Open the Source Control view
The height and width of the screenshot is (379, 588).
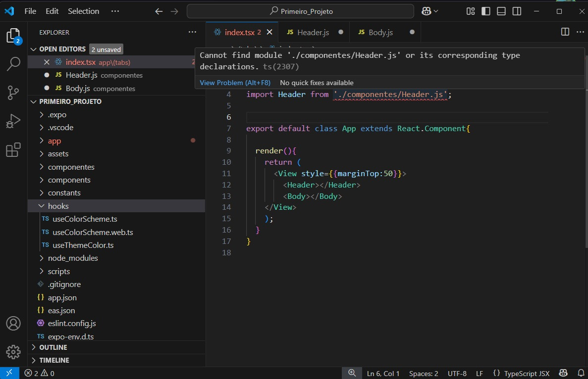pyautogui.click(x=13, y=93)
